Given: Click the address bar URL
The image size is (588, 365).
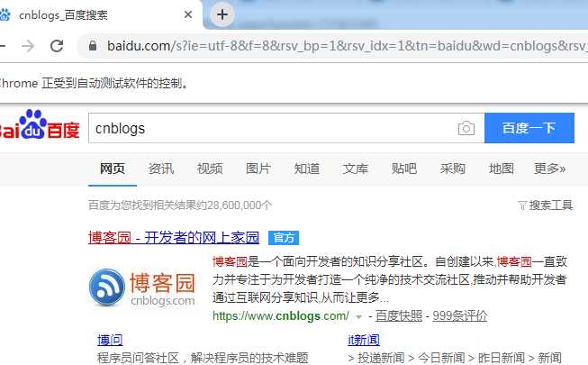Looking at the screenshot, I should [x=347, y=46].
